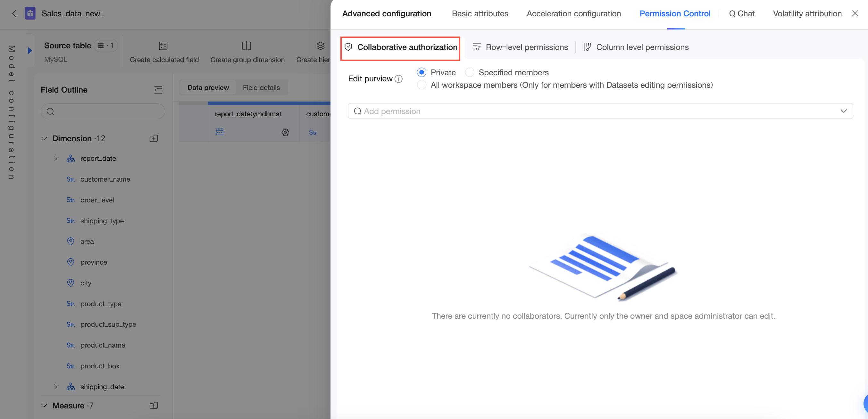Select the product_sub_type field
The image size is (868, 419).
click(x=108, y=325)
